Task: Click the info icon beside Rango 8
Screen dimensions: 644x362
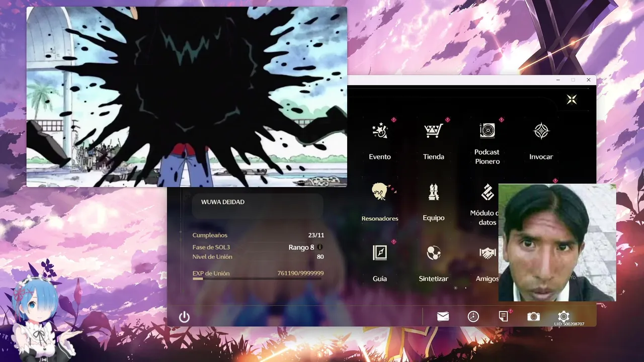Action: 320,247
